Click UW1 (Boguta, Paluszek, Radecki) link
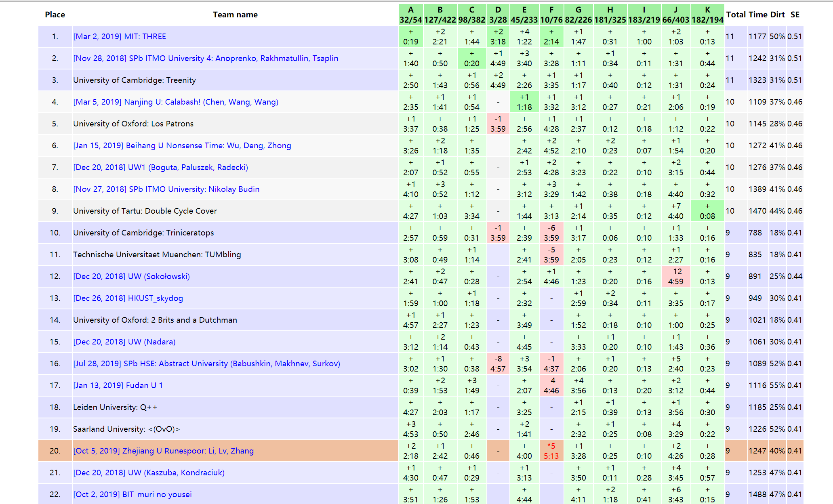Image resolution: width=833 pixels, height=504 pixels. (161, 167)
